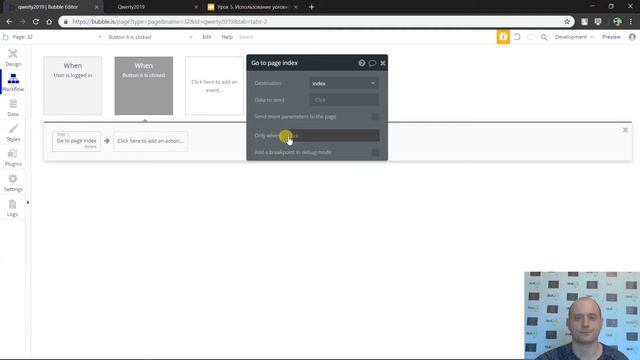Image resolution: width=640 pixels, height=360 pixels.
Task: Click the browser profile avatar icon
Action: tap(617, 22)
